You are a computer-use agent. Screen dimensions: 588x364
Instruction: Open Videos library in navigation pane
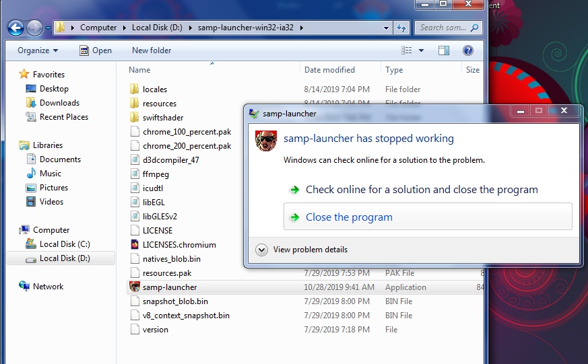tap(51, 202)
